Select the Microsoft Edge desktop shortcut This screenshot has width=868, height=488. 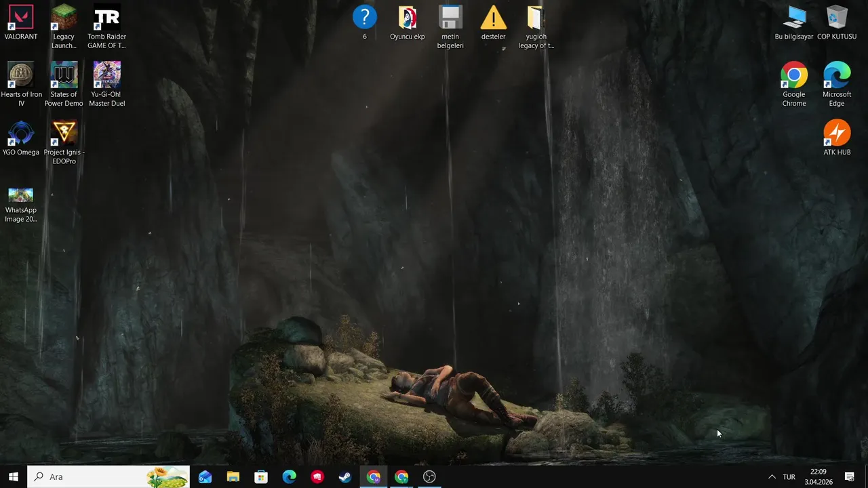pyautogui.click(x=837, y=84)
